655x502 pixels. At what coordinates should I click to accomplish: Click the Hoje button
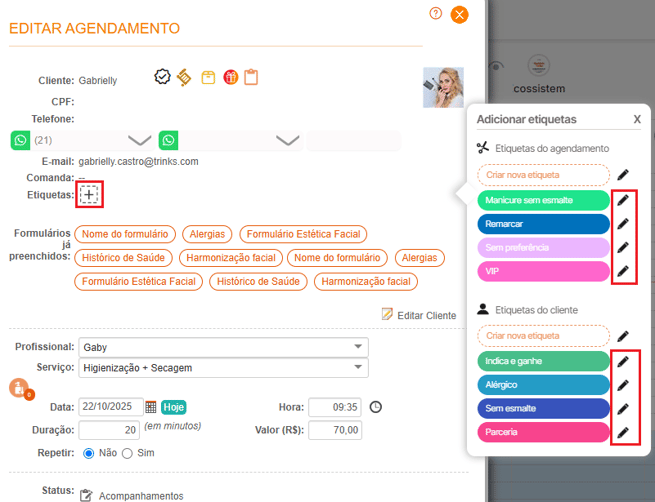(x=174, y=407)
